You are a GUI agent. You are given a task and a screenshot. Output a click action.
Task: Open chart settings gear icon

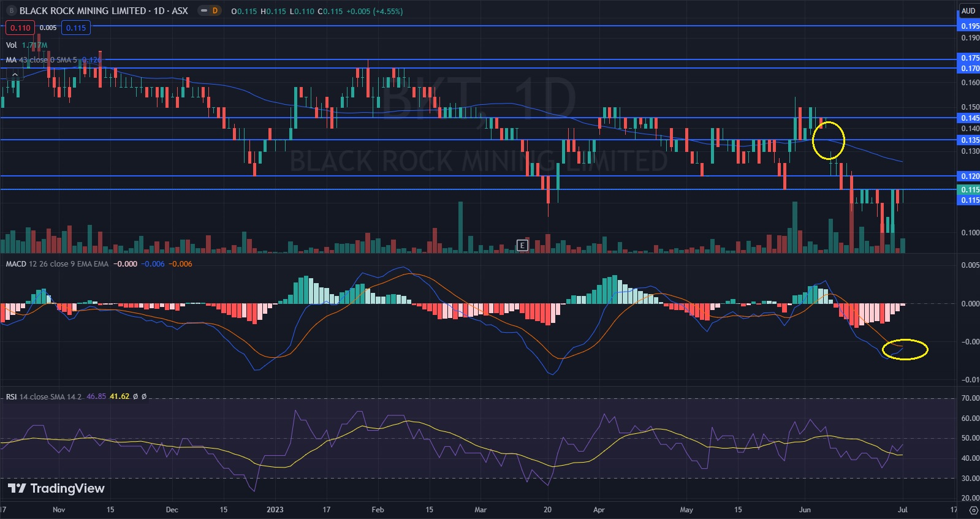pos(973,510)
